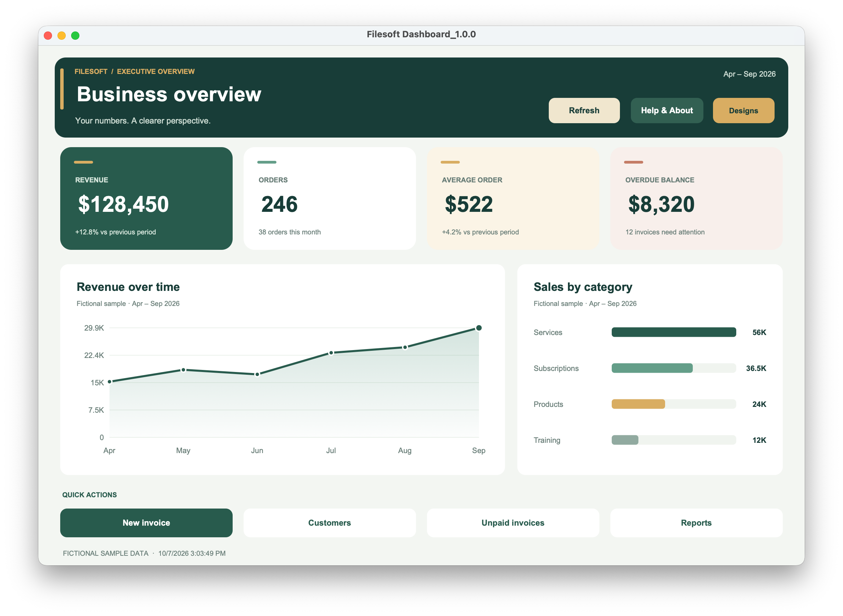Click the Products category bar
Viewport: 843px width, 616px height.
(638, 404)
